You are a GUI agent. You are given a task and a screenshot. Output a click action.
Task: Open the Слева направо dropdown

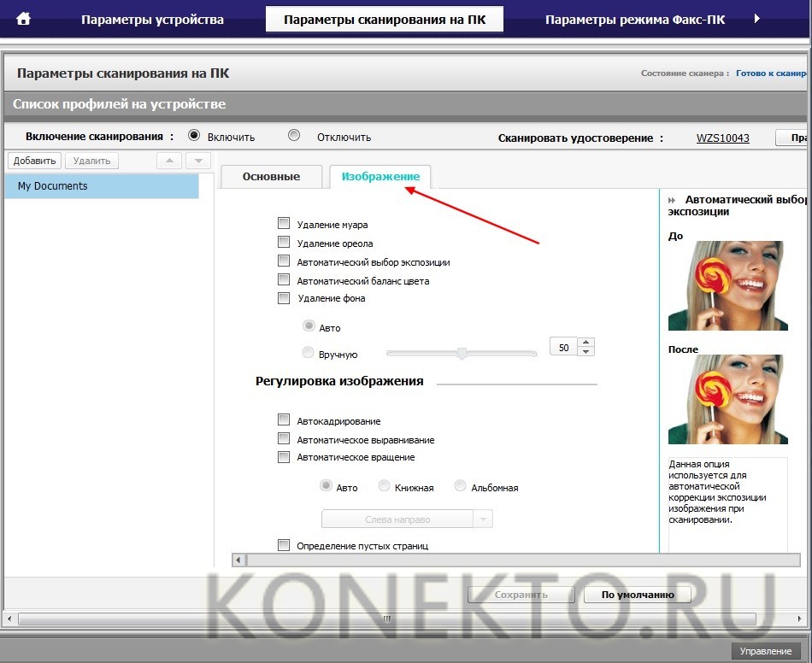click(x=483, y=519)
